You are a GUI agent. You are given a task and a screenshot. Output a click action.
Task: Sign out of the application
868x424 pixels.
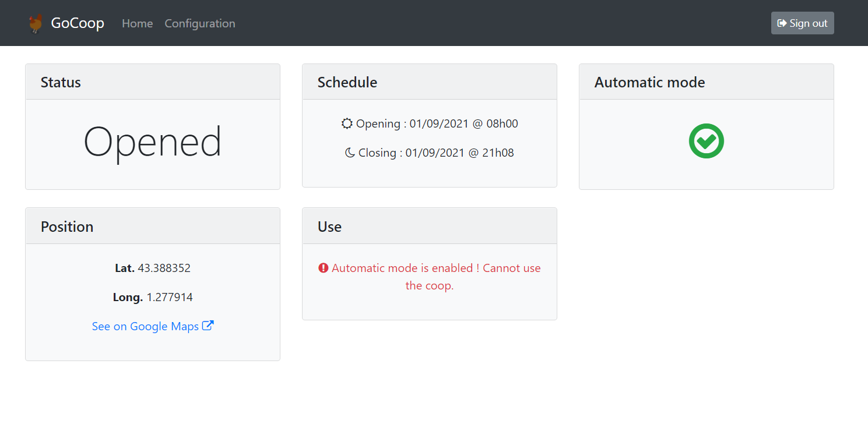coord(802,23)
